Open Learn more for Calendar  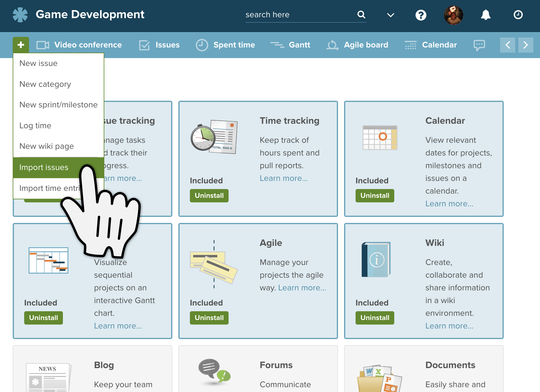click(449, 204)
